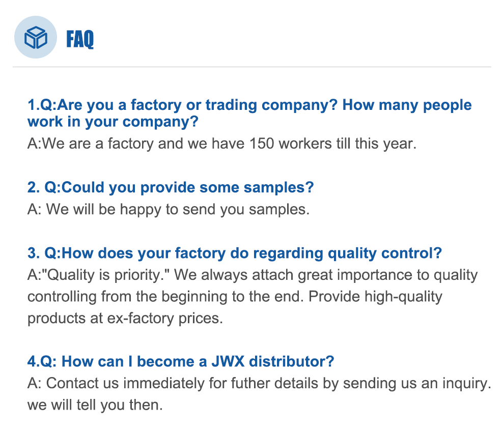Click the 'we will tell you then' line
This screenshot has width=504, height=432.
click(x=95, y=406)
